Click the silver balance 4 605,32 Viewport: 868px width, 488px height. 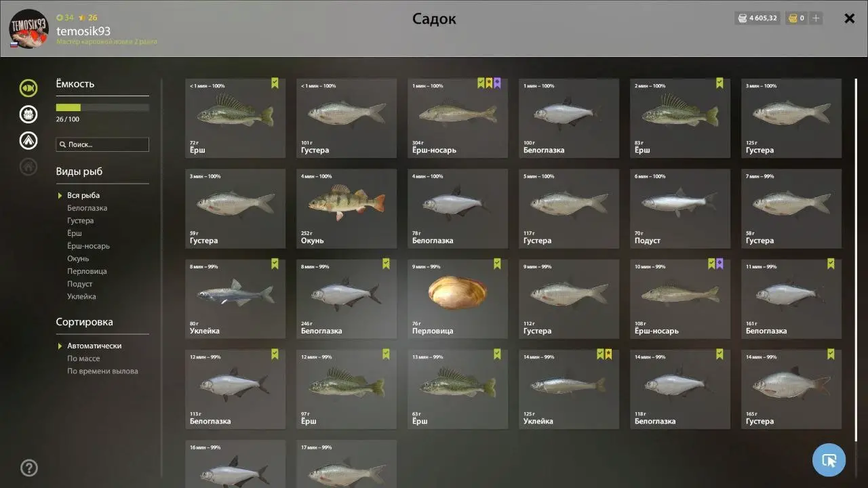(x=757, y=18)
